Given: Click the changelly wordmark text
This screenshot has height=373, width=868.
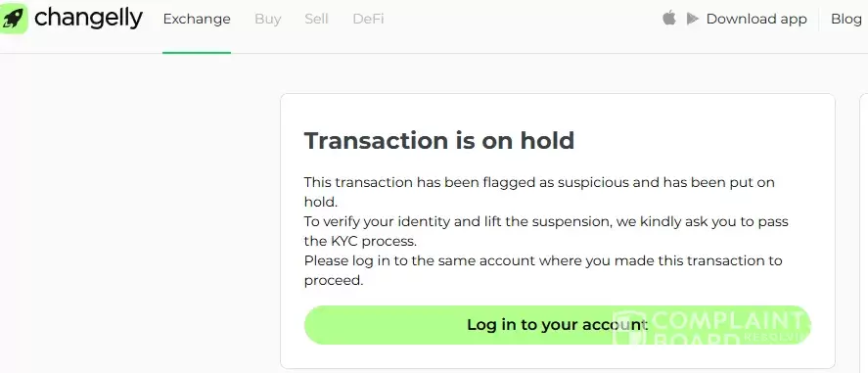Looking at the screenshot, I should (89, 19).
